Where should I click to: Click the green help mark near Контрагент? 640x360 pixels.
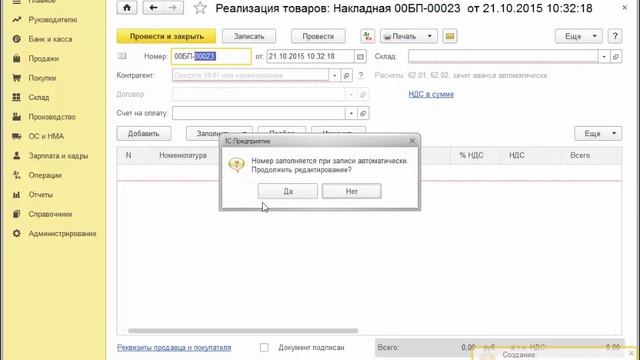[x=361, y=76]
